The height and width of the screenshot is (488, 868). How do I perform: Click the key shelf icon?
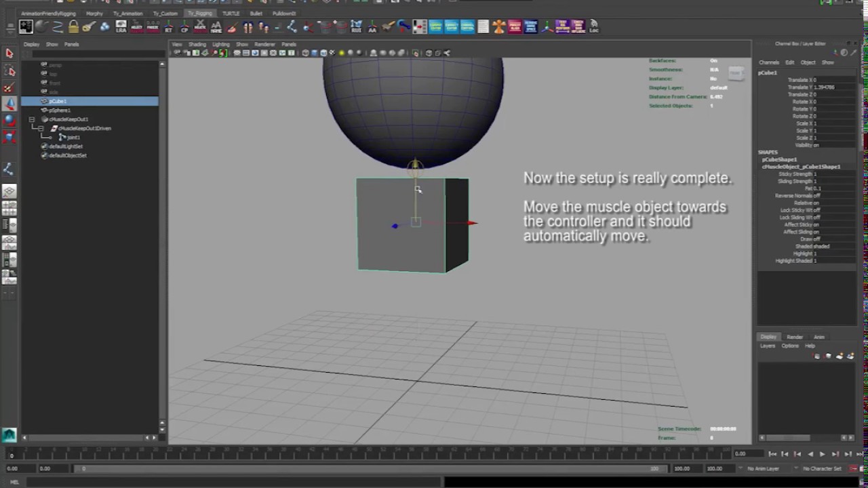(x=89, y=26)
